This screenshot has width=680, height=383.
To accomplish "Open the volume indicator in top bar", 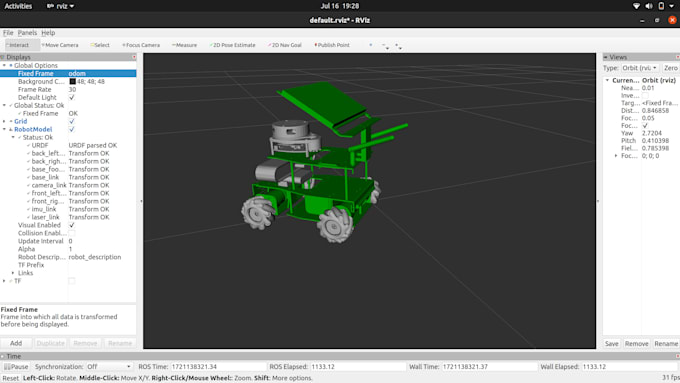I will pos(649,6).
